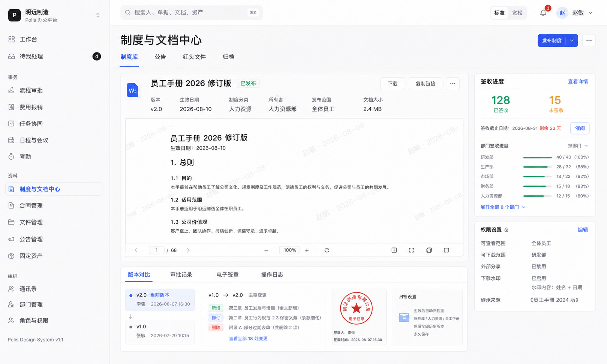Expand 展开全部 8 个部门
Image resolution: width=607 pixels, height=364 pixels.
click(x=503, y=207)
